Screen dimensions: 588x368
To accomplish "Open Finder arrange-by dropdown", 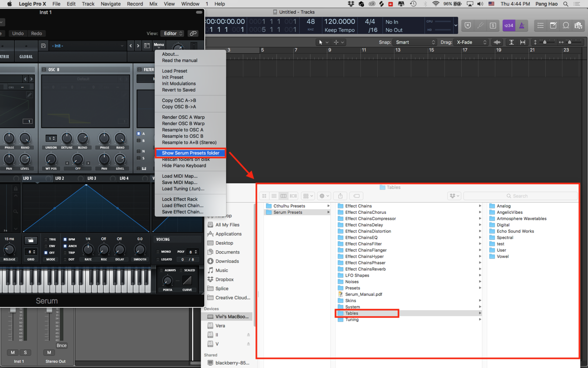I will 308,196.
